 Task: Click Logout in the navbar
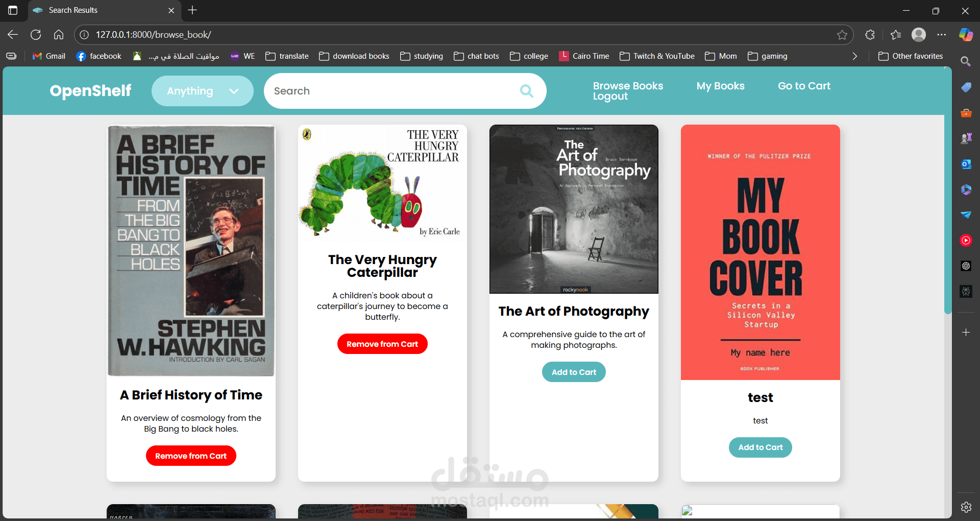click(610, 97)
